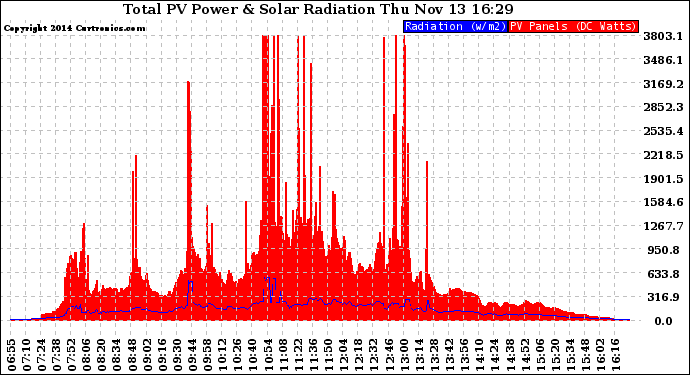Click the x-axis time label 07:38
This screenshot has height=375, width=690.
point(57,356)
